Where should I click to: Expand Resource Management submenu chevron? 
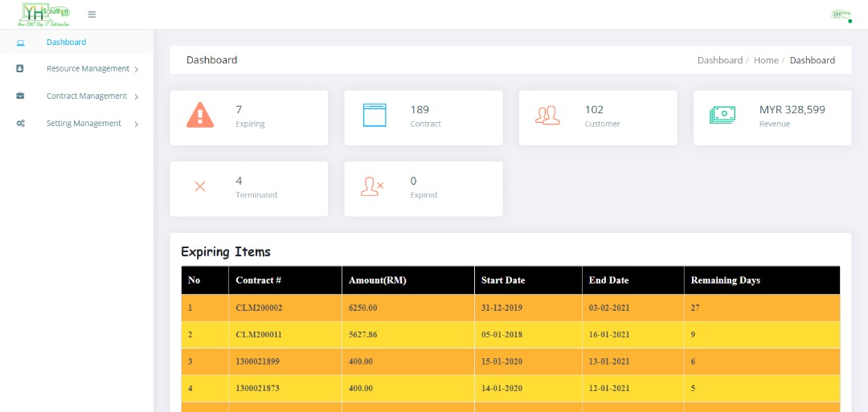pos(137,70)
